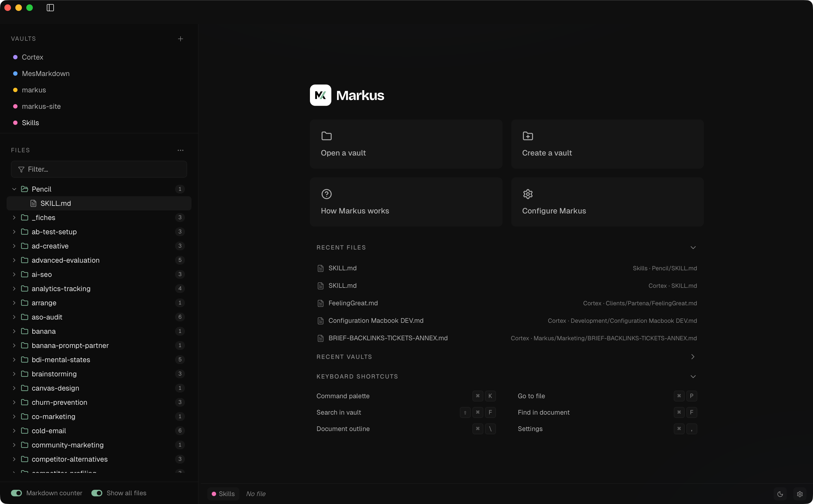Image resolution: width=813 pixels, height=504 pixels.
Task: Expand the analytics-tracking folder chevron
Action: tap(14, 289)
